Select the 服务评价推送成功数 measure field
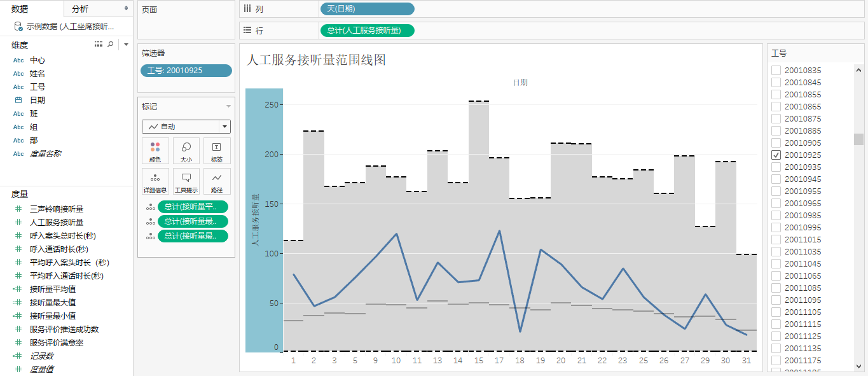The image size is (868, 376). 64,330
